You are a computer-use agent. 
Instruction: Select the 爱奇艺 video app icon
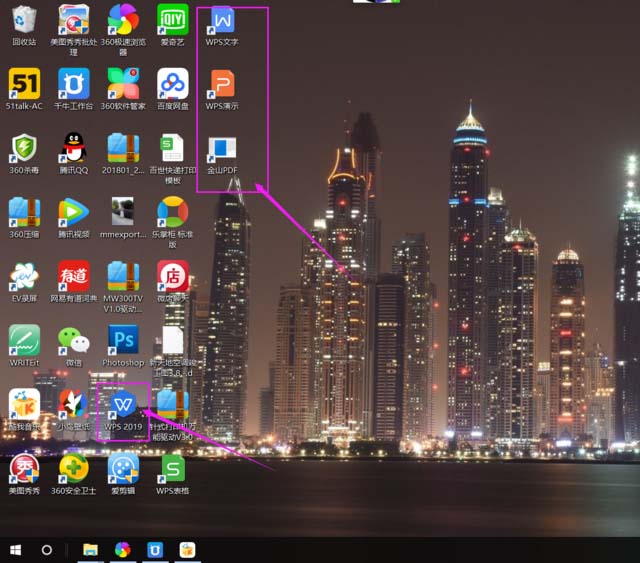(173, 20)
